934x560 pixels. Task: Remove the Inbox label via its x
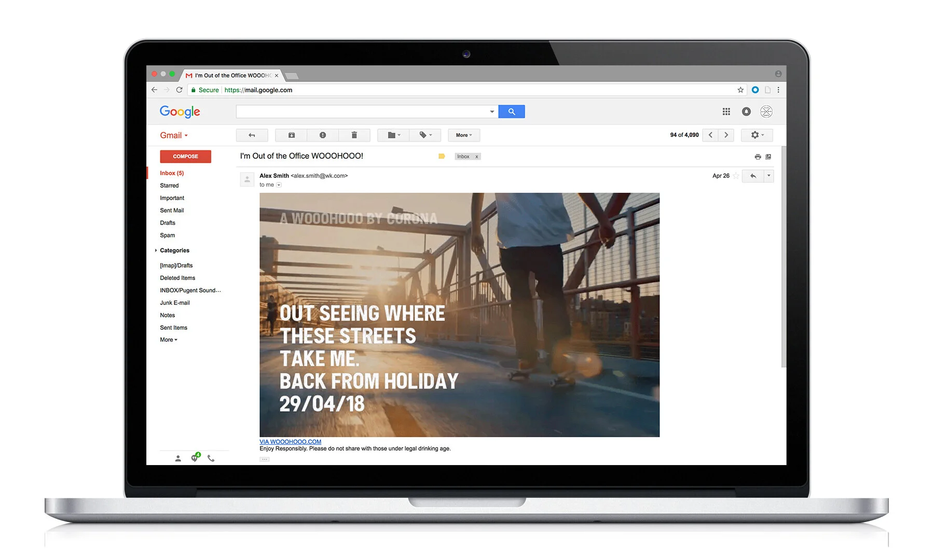click(477, 157)
